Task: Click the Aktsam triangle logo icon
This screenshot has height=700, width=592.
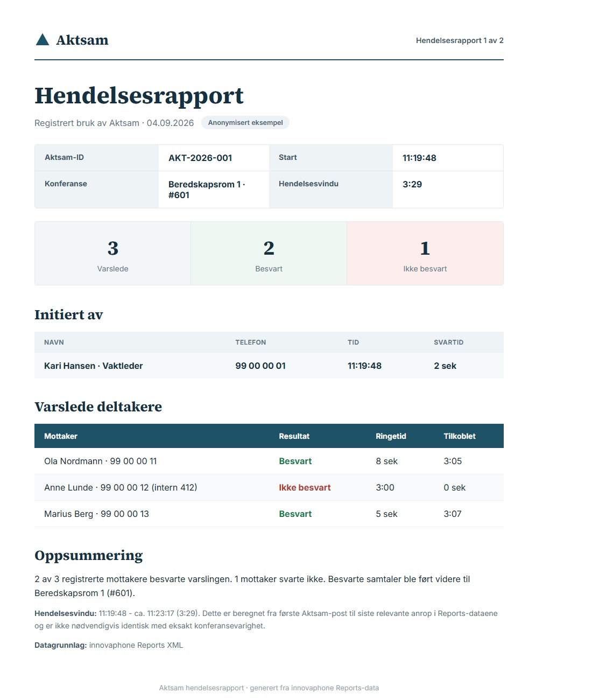Action: point(42,39)
